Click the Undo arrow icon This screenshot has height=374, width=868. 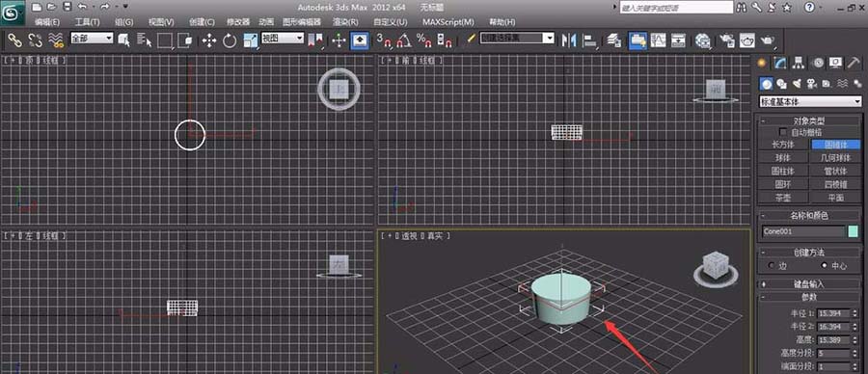(83, 7)
